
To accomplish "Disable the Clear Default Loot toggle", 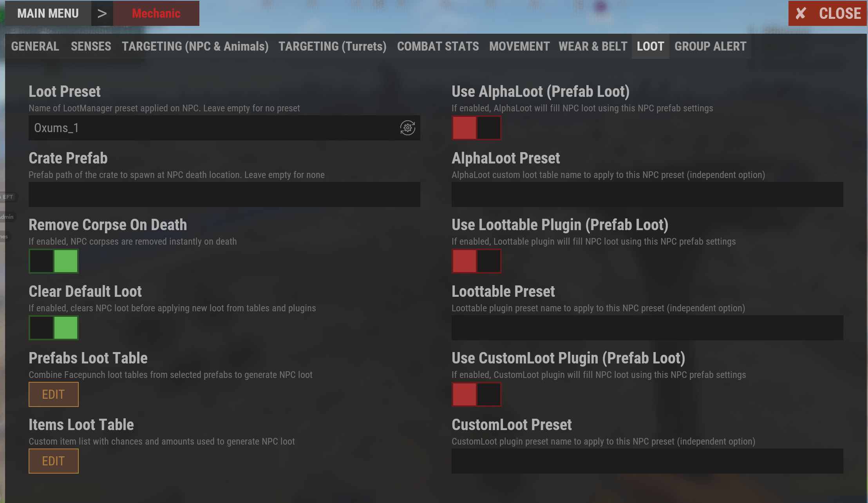I will coord(54,328).
